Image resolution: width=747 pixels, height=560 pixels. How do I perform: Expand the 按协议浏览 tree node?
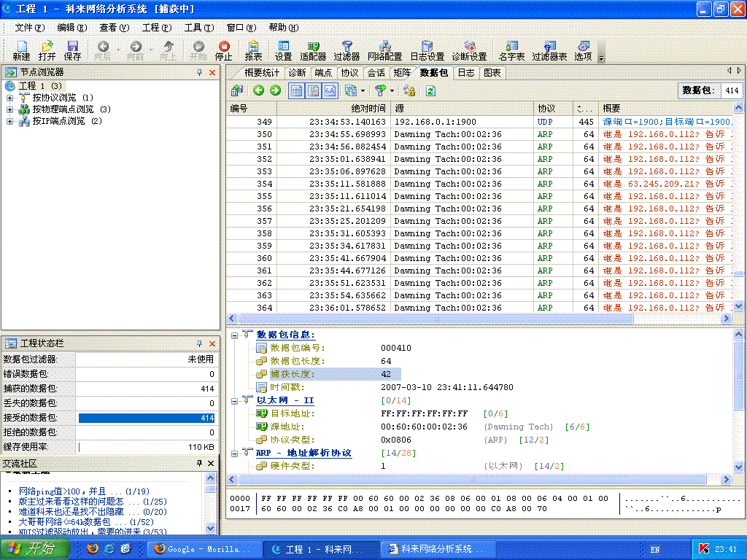click(10, 98)
